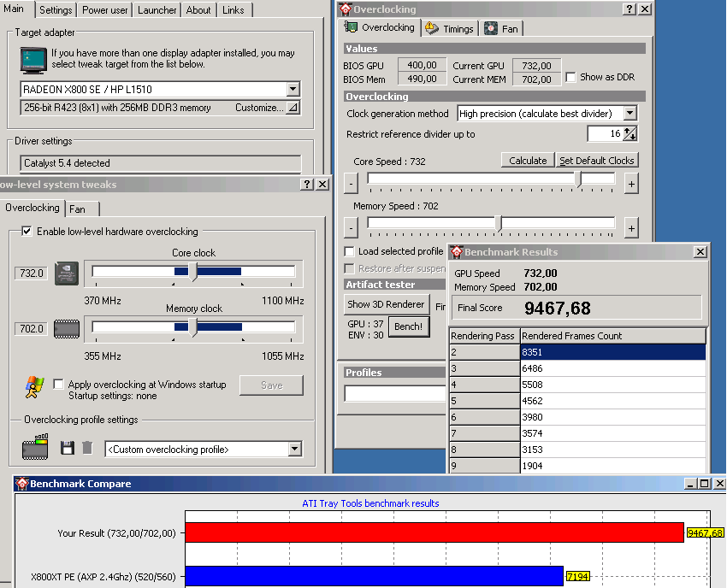Switch to Fan tab in low-level tweaks
Image resolution: width=727 pixels, height=588 pixels.
point(80,209)
